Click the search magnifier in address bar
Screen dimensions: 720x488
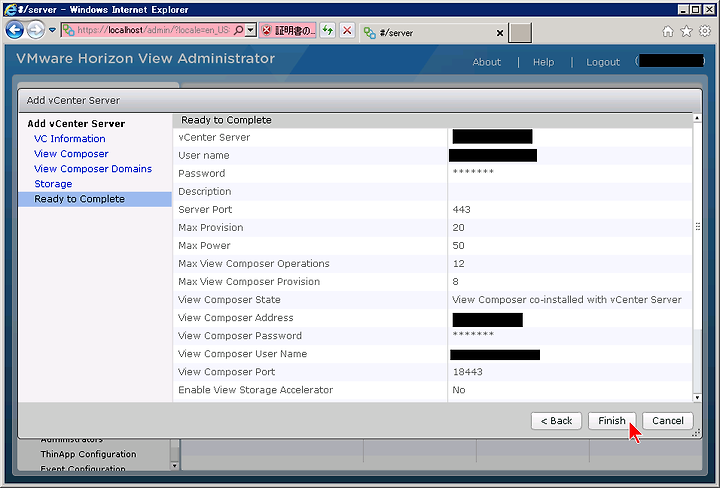point(238,30)
